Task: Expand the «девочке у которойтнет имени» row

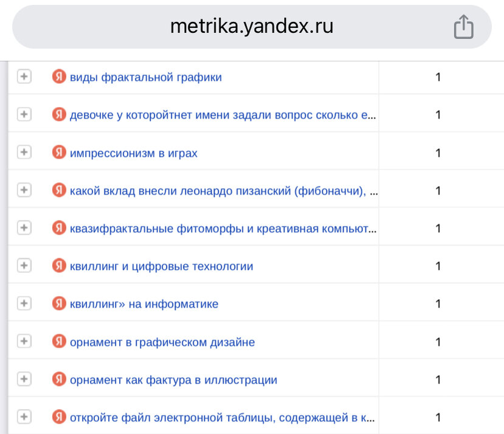Action: click(x=24, y=114)
